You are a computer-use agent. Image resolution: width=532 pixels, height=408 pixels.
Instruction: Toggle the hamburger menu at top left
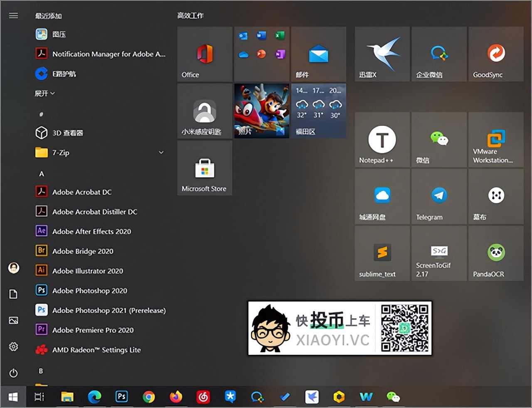click(x=13, y=16)
